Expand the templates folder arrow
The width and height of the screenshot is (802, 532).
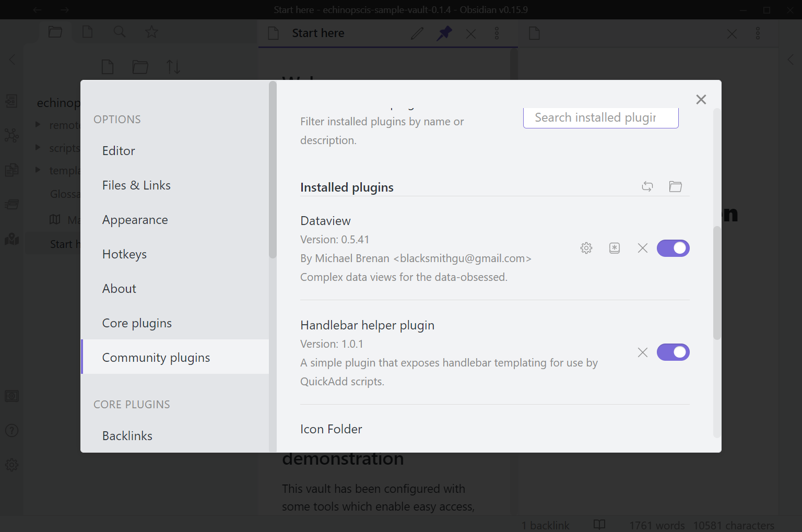(38, 170)
